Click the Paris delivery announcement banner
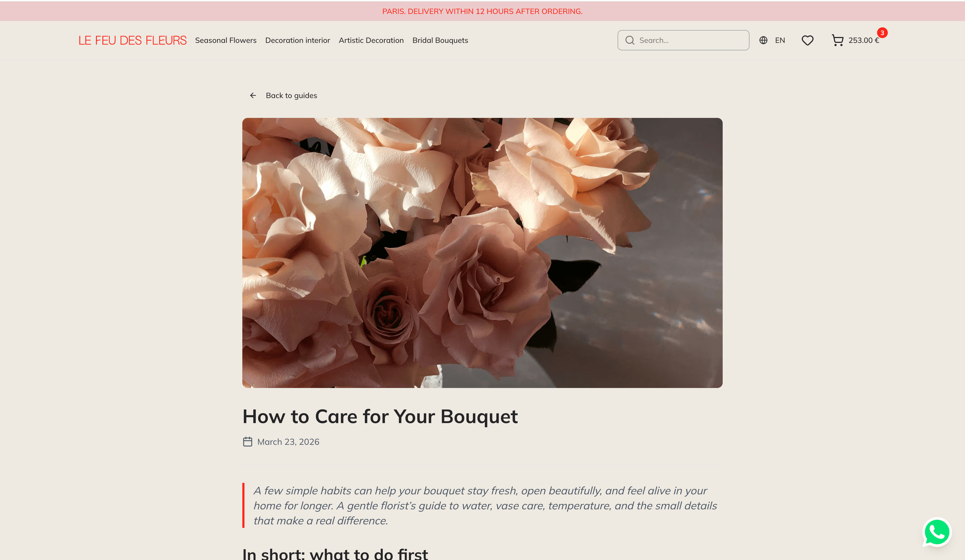Image resolution: width=965 pixels, height=560 pixels. [x=482, y=11]
